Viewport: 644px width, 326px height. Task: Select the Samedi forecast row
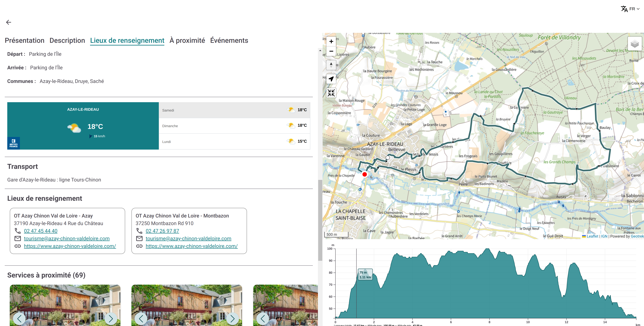pyautogui.click(x=234, y=110)
